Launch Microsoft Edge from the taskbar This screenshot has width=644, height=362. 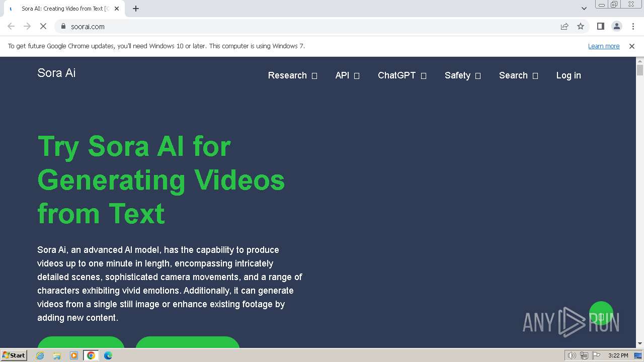click(x=108, y=355)
